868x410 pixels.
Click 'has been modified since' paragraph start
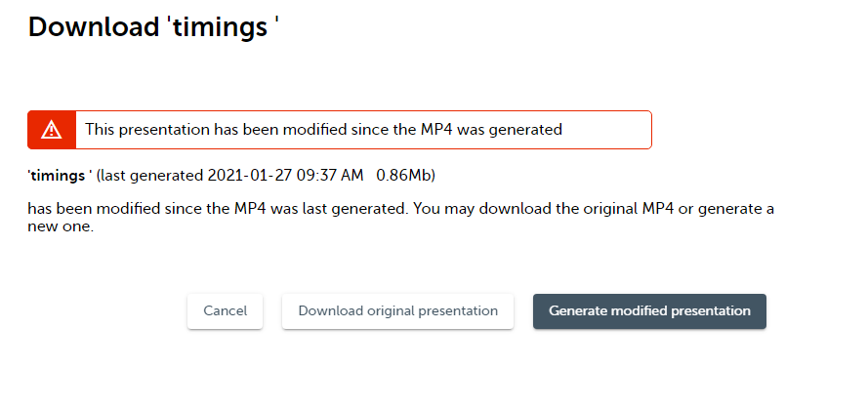pos(107,210)
